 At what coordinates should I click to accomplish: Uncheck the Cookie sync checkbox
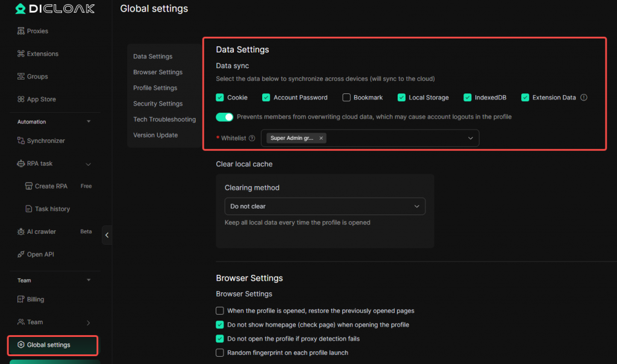click(220, 98)
